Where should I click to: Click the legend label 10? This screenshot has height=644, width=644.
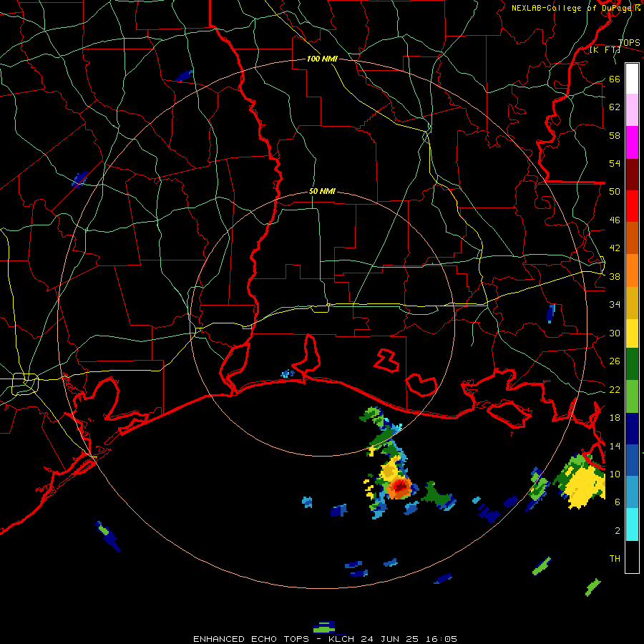point(615,474)
